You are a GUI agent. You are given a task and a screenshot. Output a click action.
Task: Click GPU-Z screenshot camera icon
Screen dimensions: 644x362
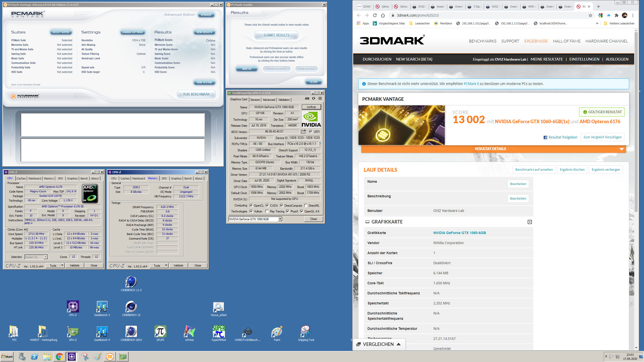pos(307,99)
